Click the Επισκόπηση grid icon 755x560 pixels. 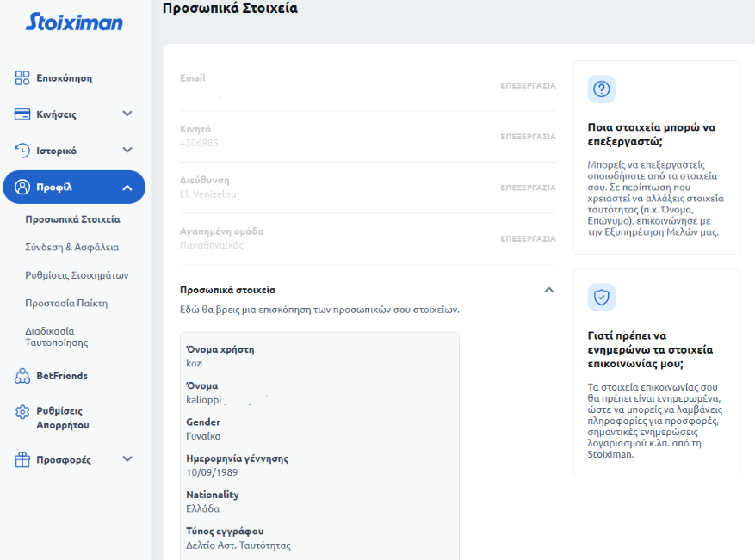tap(22, 78)
